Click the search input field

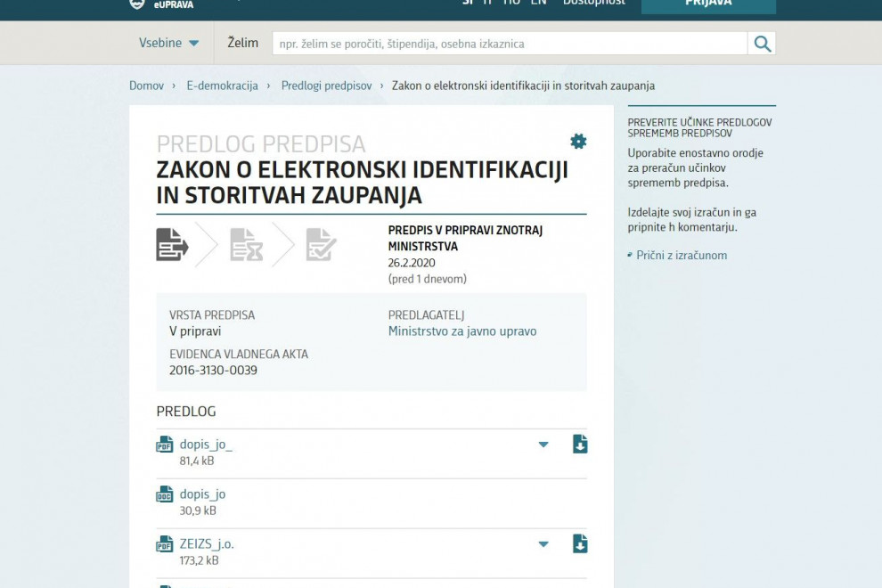(510, 44)
